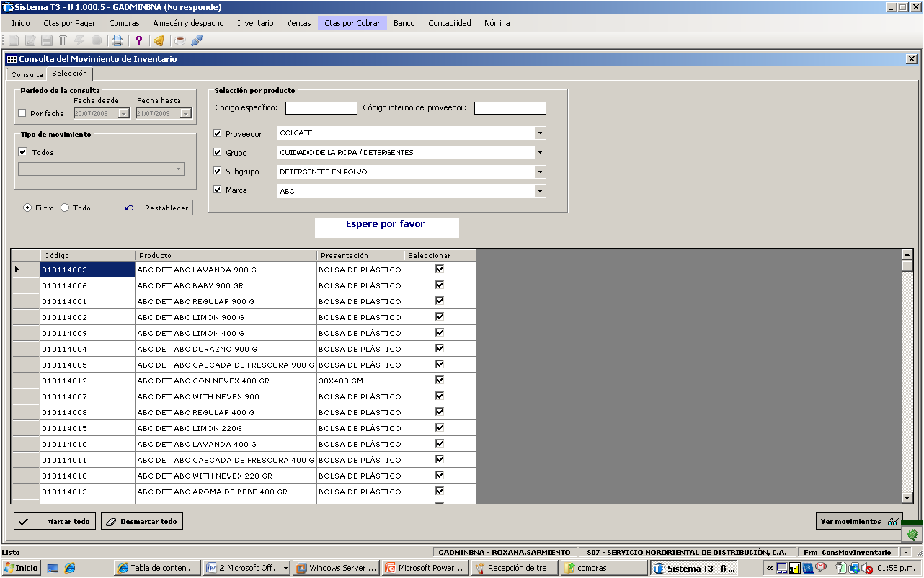The width and height of the screenshot is (924, 578).
Task: Click the grid scrollbar down arrow
Action: pyautogui.click(x=907, y=498)
